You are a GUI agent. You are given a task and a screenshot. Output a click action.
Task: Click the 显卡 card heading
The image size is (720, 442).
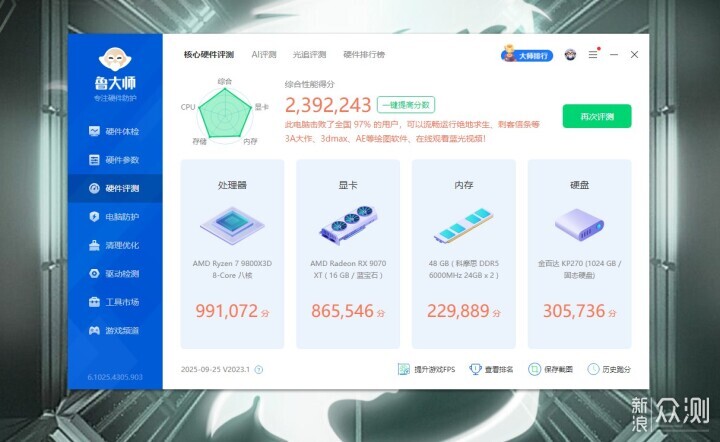(348, 185)
